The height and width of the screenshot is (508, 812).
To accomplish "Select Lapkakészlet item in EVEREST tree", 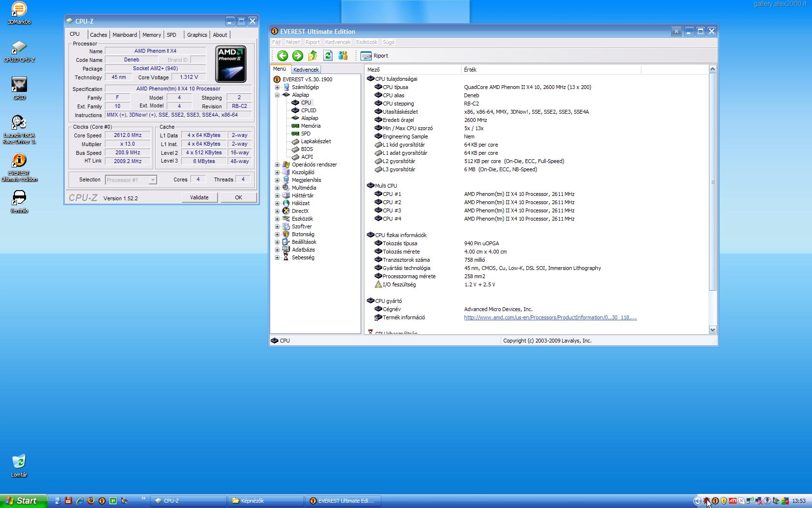I will pyautogui.click(x=316, y=141).
